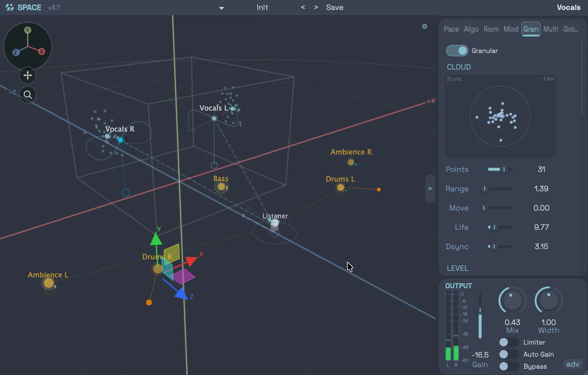Go to previous preset with < button
This screenshot has width=588, height=375.
point(303,7)
